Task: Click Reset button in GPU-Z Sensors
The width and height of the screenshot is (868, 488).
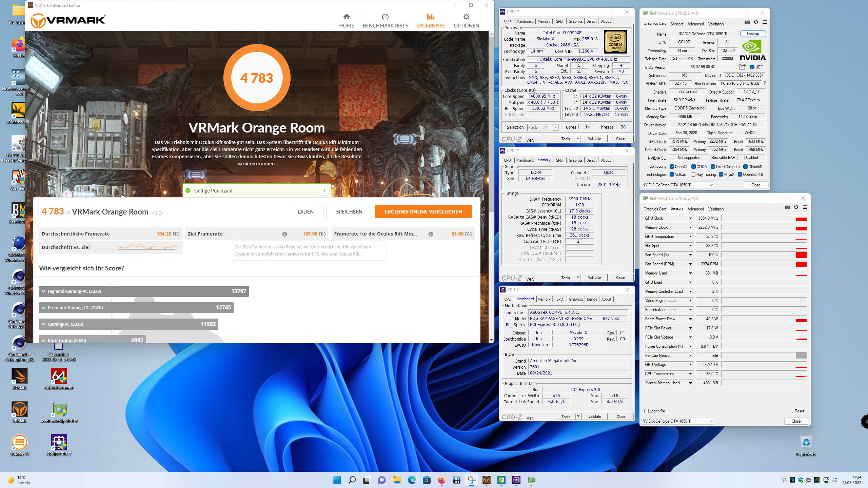Action: 799,411
